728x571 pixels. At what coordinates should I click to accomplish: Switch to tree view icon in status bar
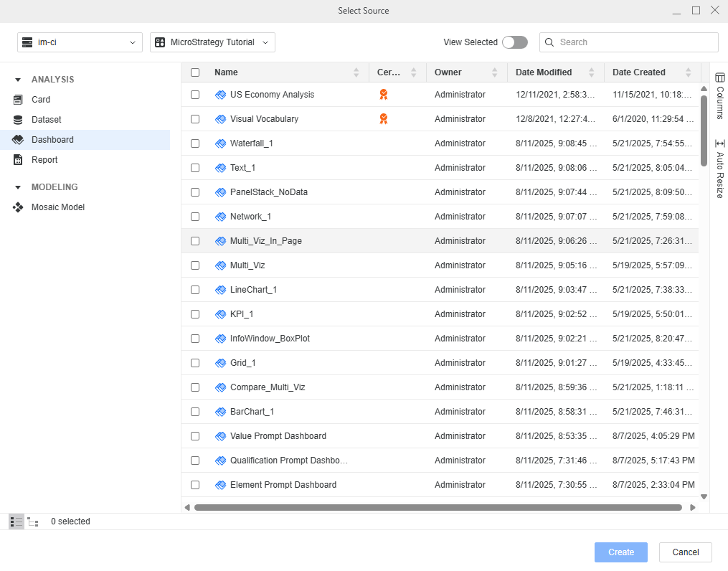(33, 522)
